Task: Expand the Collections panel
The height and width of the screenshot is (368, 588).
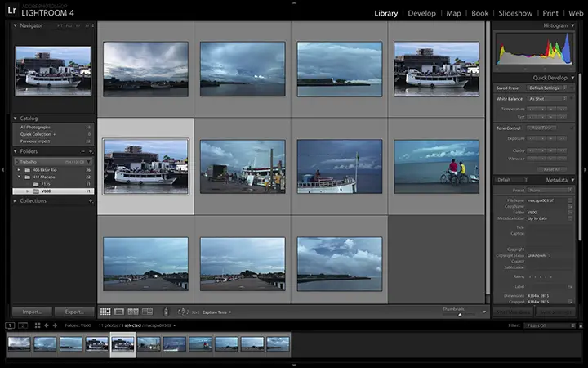Action: point(16,201)
